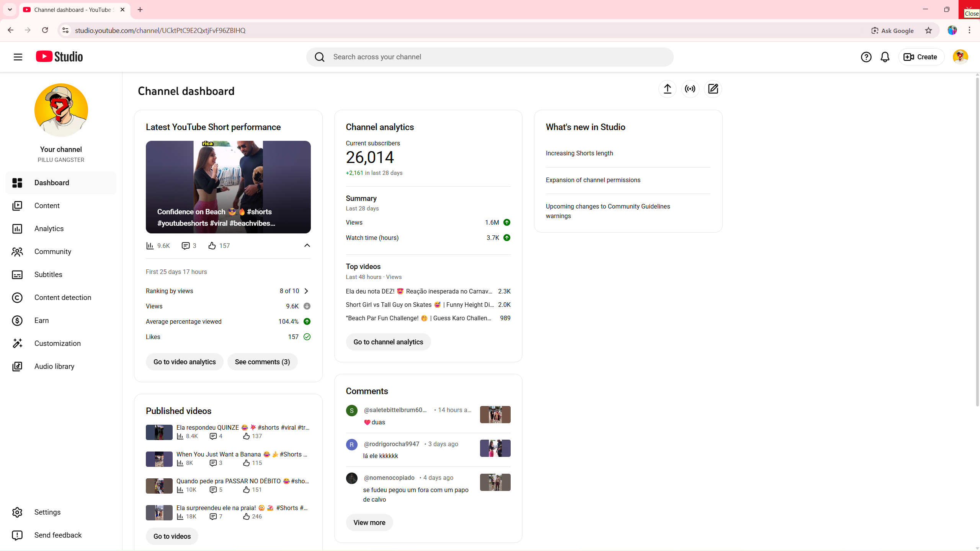Open the Analytics sidebar item

coord(49,228)
